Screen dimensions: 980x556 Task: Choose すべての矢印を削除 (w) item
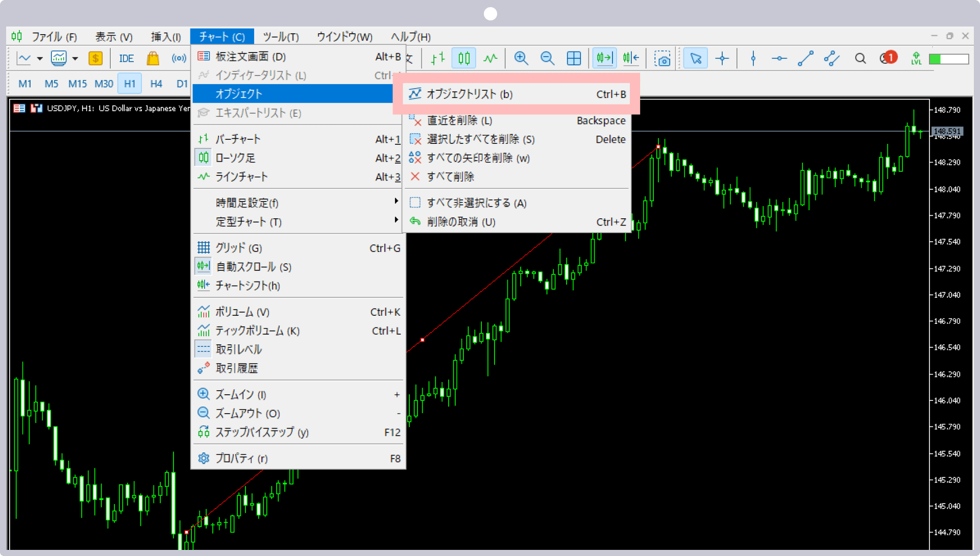tap(516, 158)
